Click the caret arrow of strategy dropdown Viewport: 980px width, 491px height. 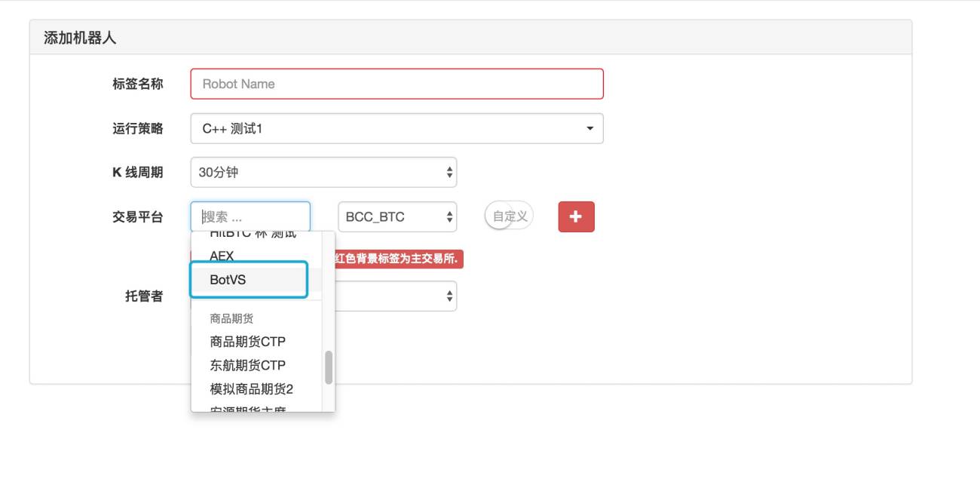click(590, 129)
